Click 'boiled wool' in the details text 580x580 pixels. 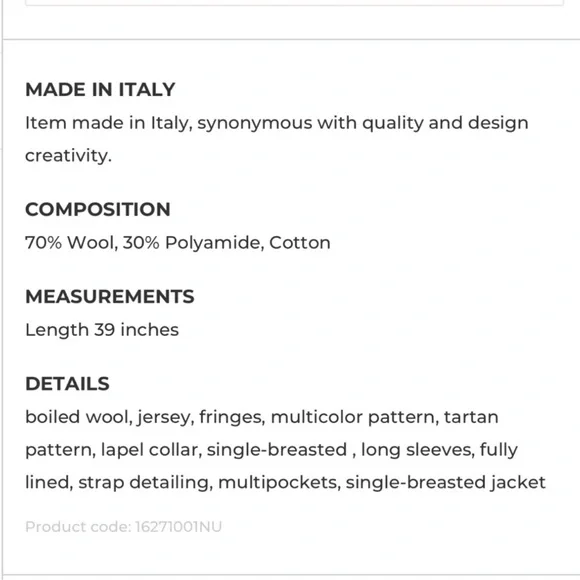pyautogui.click(x=79, y=417)
